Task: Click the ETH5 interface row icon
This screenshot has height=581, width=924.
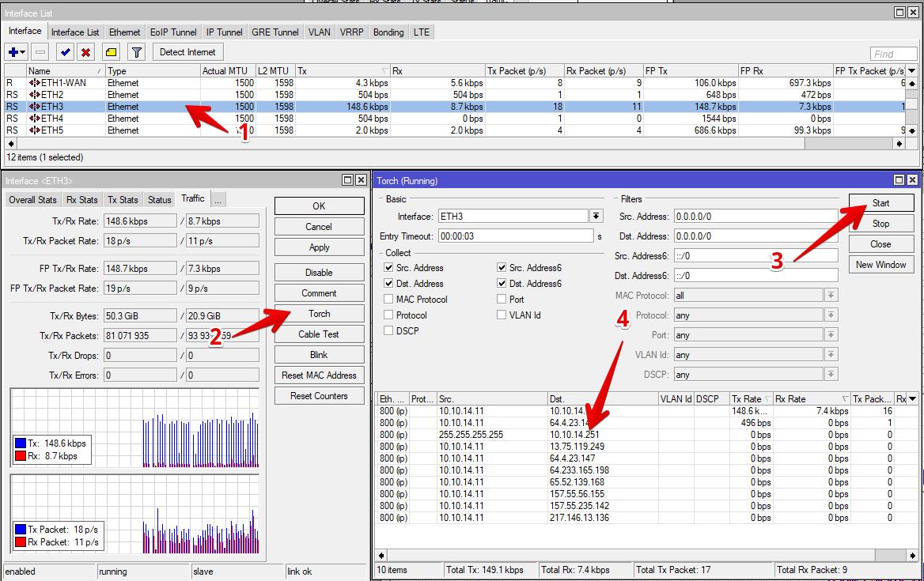Action: tap(35, 130)
